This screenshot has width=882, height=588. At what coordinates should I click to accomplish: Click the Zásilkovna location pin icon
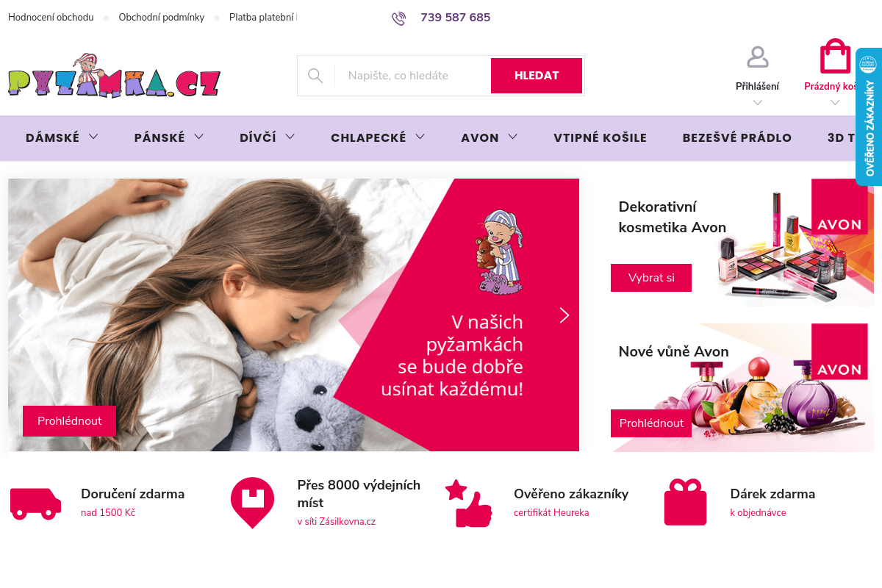point(252,503)
